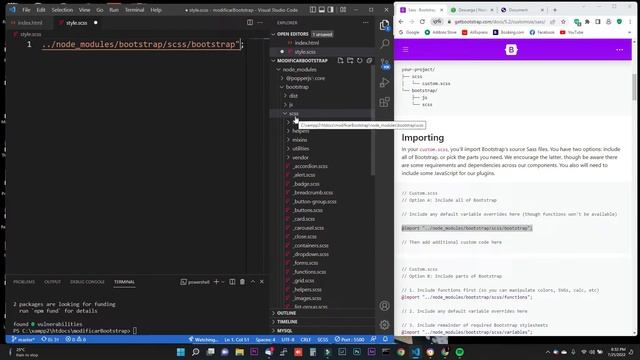Close the terminal panel
The image size is (640, 360).
(262, 282)
